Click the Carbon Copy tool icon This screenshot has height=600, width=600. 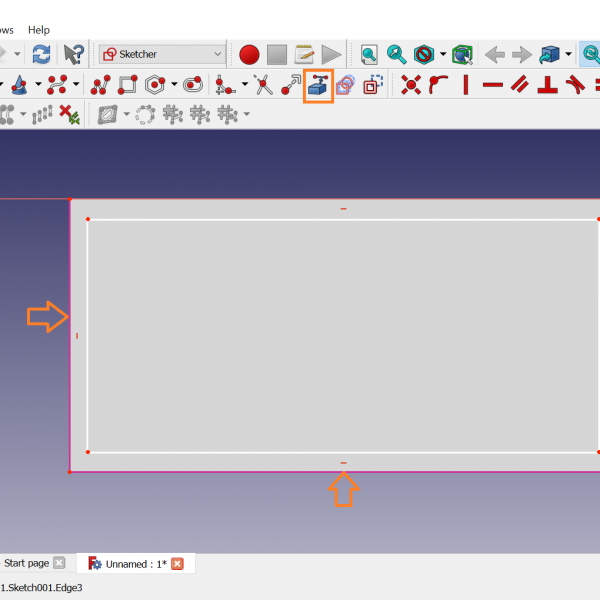tap(345, 86)
